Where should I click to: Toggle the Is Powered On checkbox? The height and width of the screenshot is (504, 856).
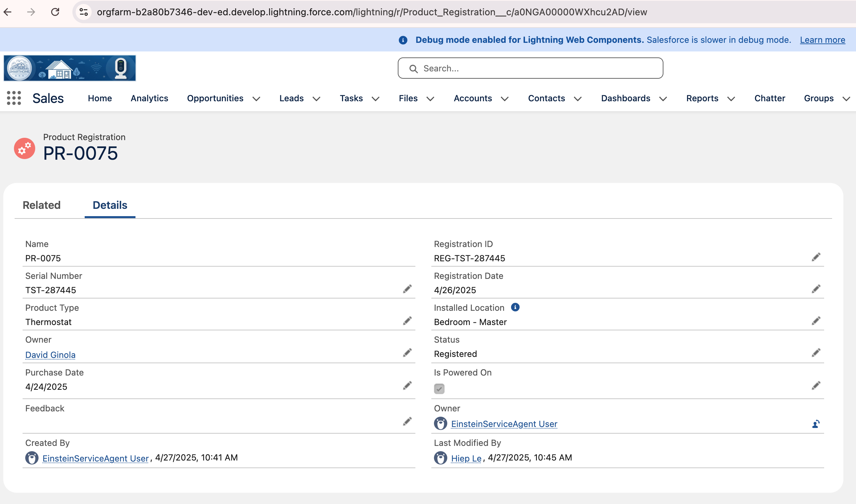coord(439,388)
